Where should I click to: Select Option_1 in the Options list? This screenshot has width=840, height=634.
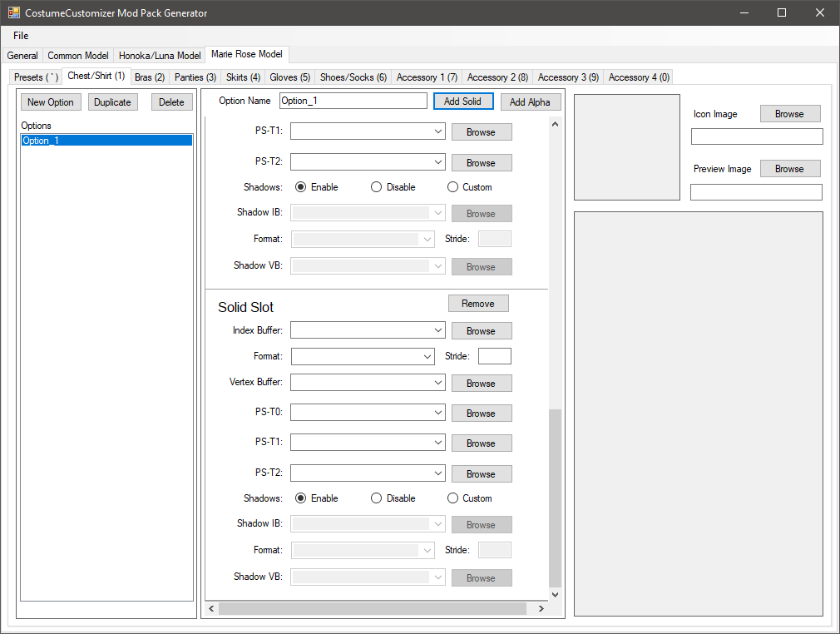pyautogui.click(x=106, y=141)
